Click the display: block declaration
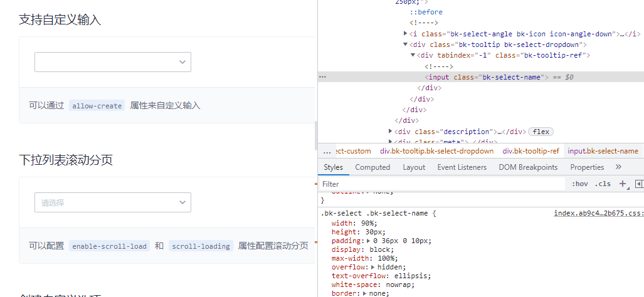The height and width of the screenshot is (297, 644). (x=362, y=249)
